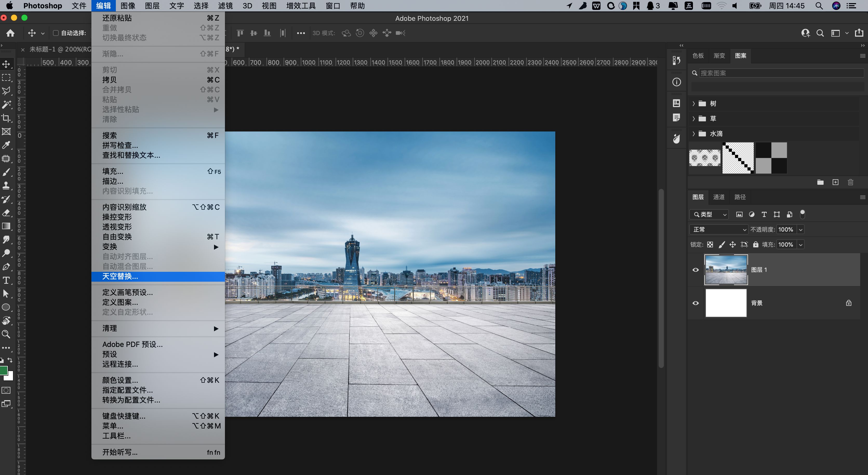Select the black-gray checker pattern swatch
Image resolution: width=868 pixels, height=475 pixels.
[771, 158]
